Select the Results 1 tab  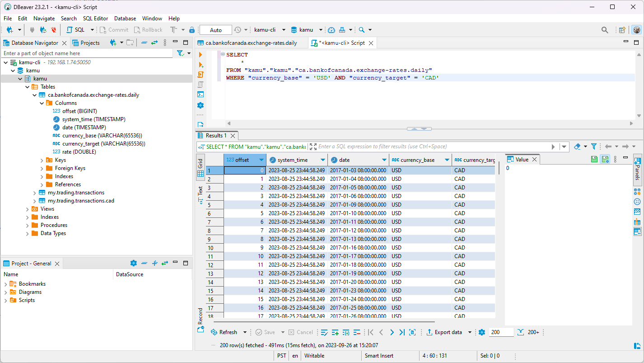tap(216, 136)
